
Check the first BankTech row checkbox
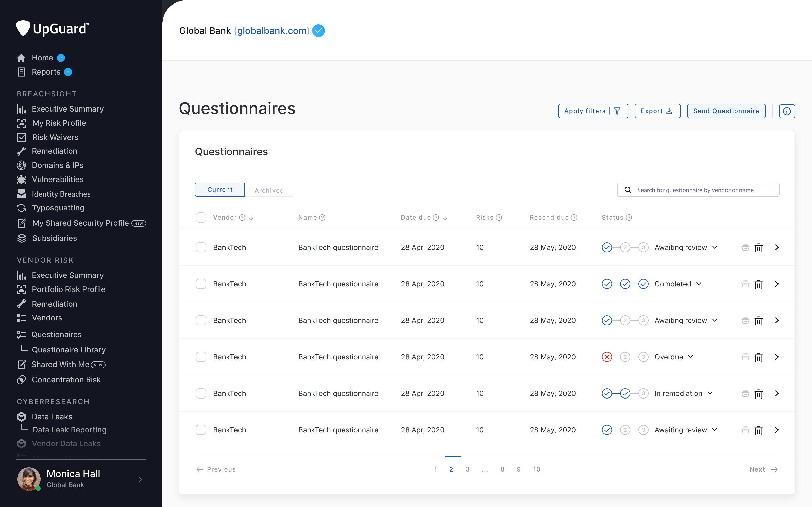coord(201,247)
